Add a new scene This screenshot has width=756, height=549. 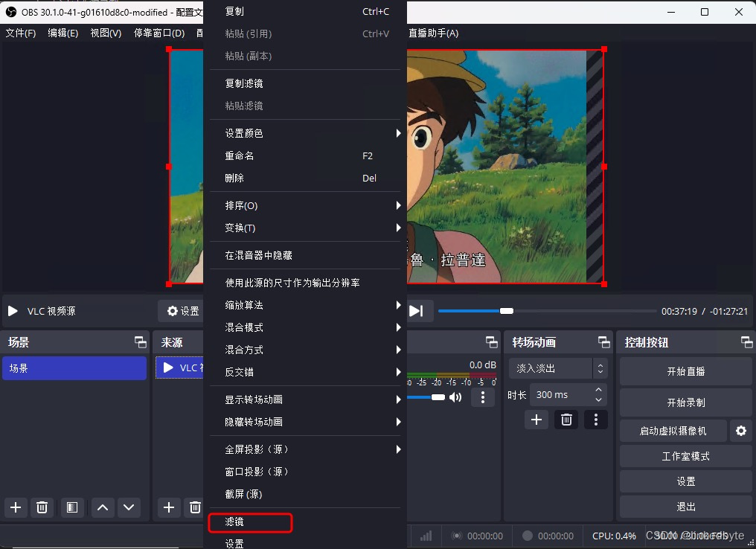pos(16,507)
